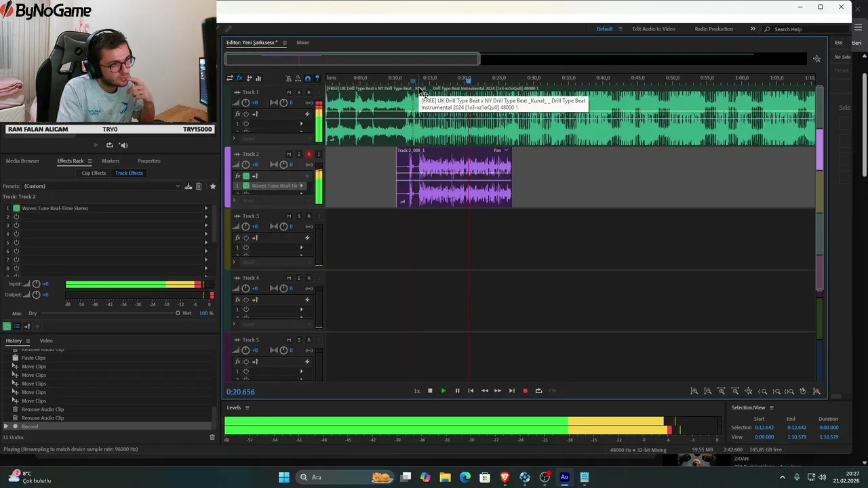Viewport: 868px width, 488px height.
Task: Delete effects rack preset trash icon
Action: 199,186
